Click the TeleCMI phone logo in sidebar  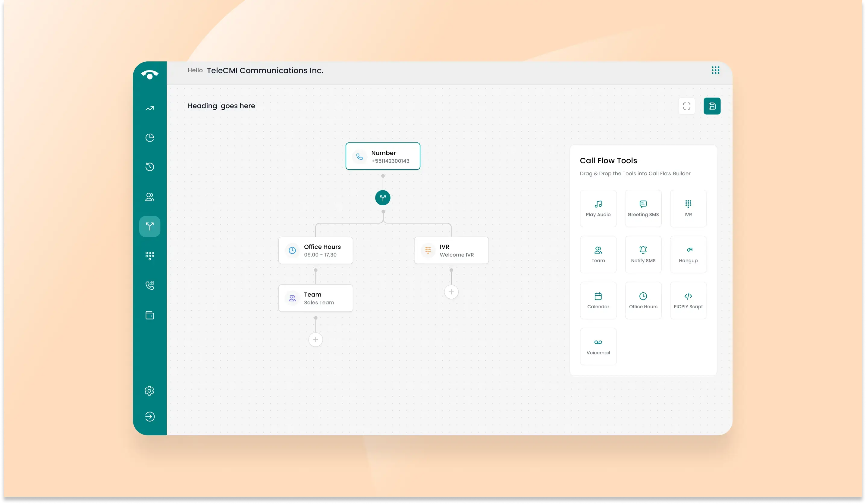[149, 74]
